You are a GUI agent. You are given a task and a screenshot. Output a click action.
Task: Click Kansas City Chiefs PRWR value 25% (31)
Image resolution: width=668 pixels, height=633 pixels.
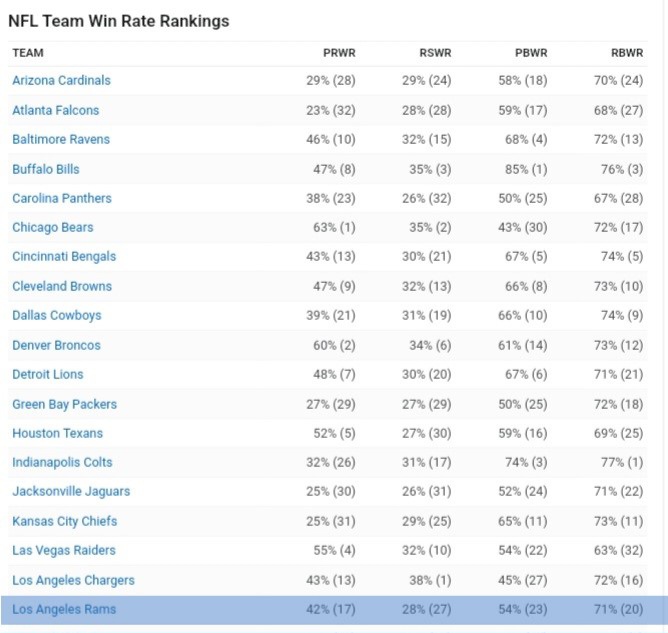(331, 521)
